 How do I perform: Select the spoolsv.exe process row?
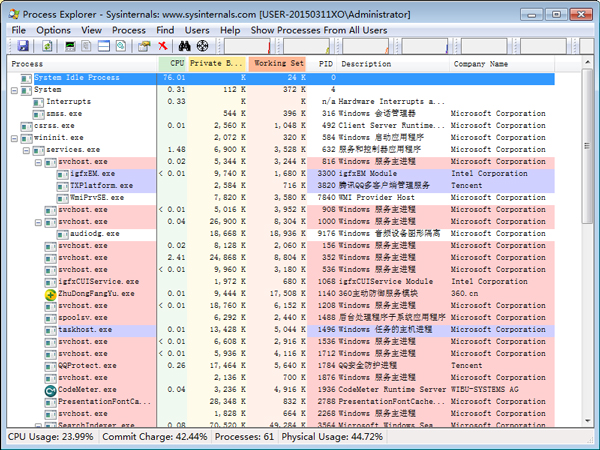281,318
